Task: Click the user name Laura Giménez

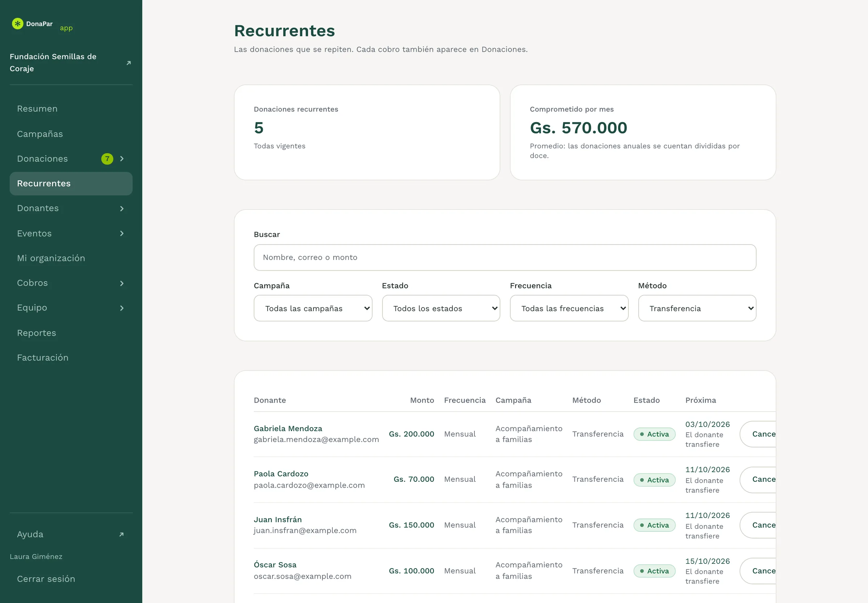Action: [36, 557]
